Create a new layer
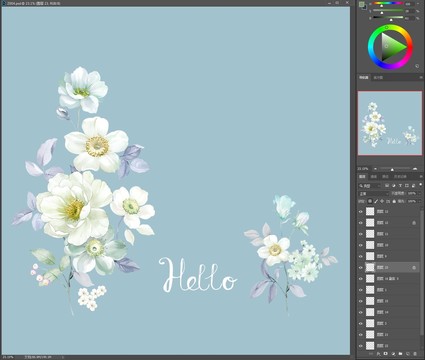The image size is (425, 360). tap(408, 354)
